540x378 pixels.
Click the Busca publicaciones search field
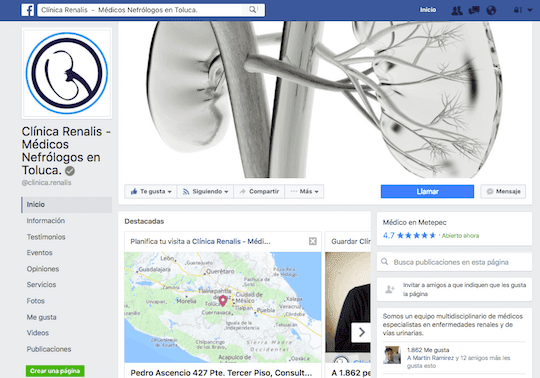coord(454,262)
